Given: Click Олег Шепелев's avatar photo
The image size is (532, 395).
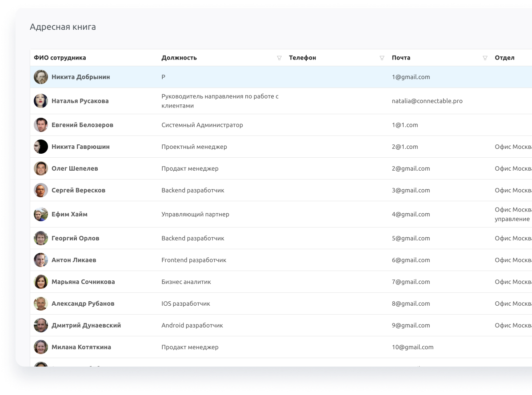Looking at the screenshot, I should point(40,168).
